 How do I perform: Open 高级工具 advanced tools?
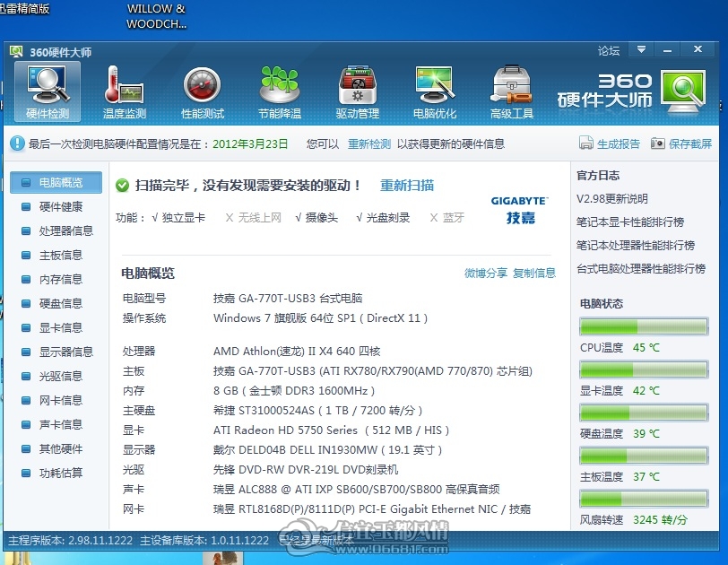[512, 91]
